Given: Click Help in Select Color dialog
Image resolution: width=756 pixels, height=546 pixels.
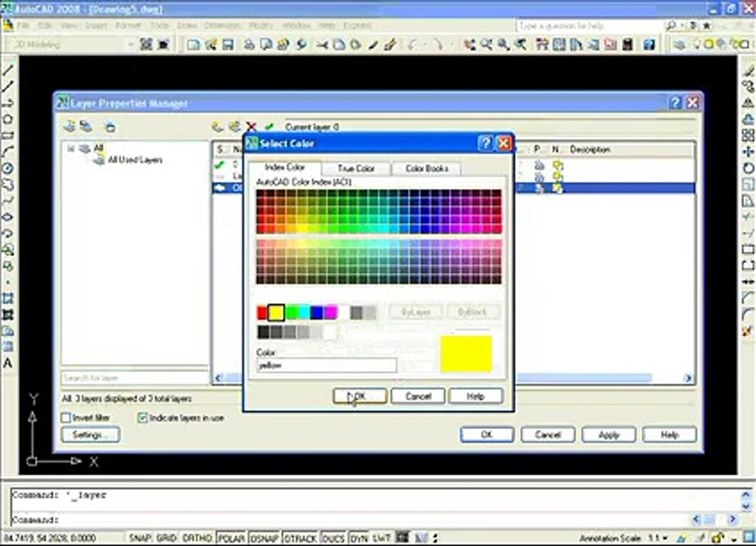Looking at the screenshot, I should point(475,396).
